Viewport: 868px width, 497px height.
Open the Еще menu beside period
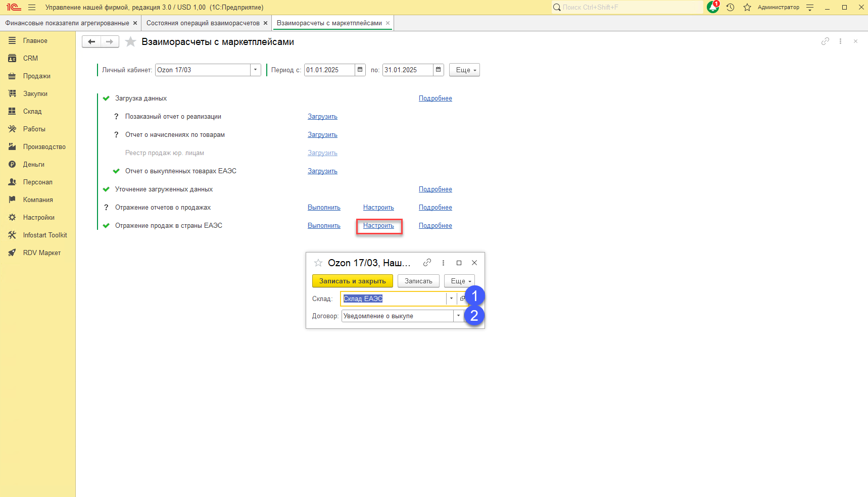(x=464, y=70)
